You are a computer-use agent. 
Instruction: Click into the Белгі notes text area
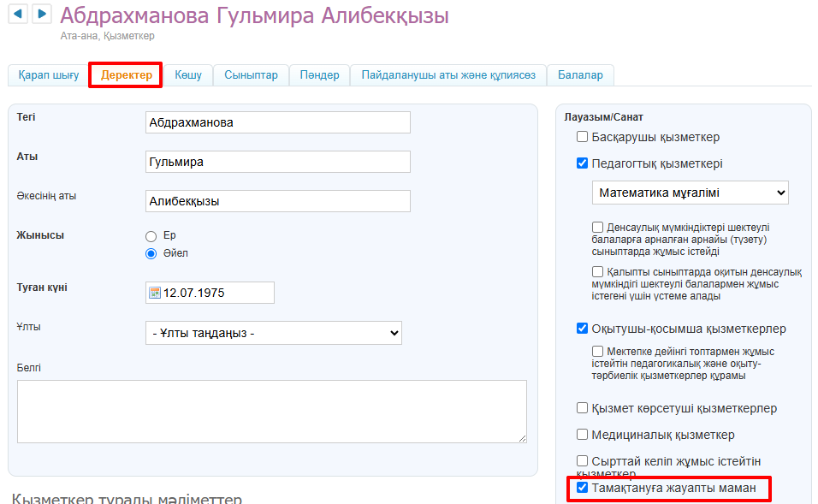271,412
